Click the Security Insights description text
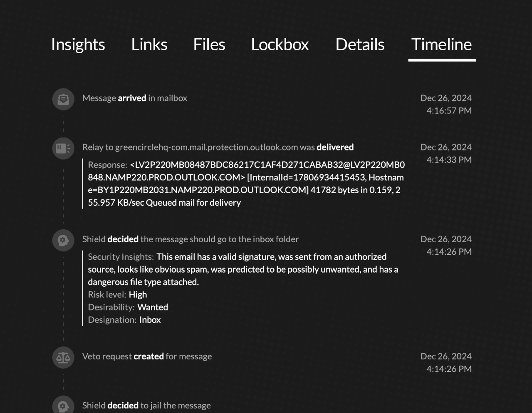 243,269
